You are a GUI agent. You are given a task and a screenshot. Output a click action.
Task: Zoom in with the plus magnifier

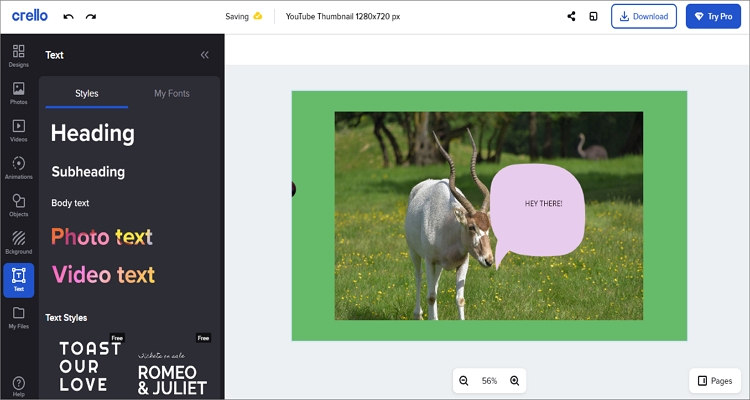[515, 381]
